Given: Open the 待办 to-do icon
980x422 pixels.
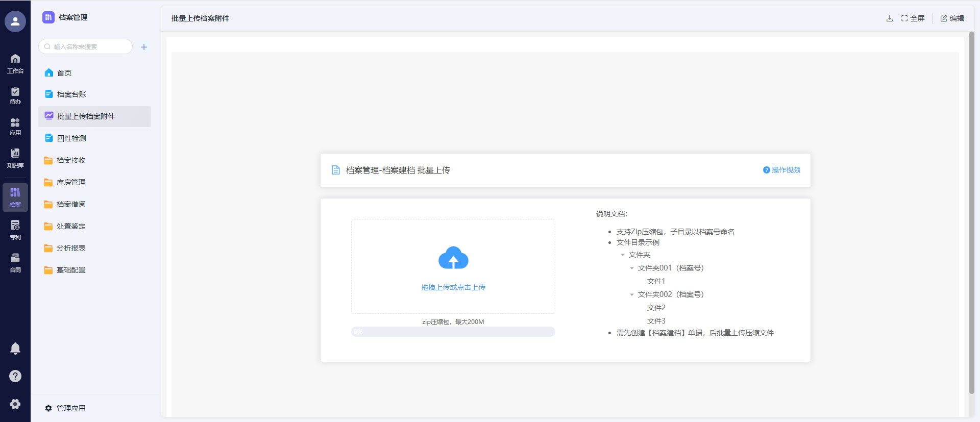Looking at the screenshot, I should click(15, 95).
